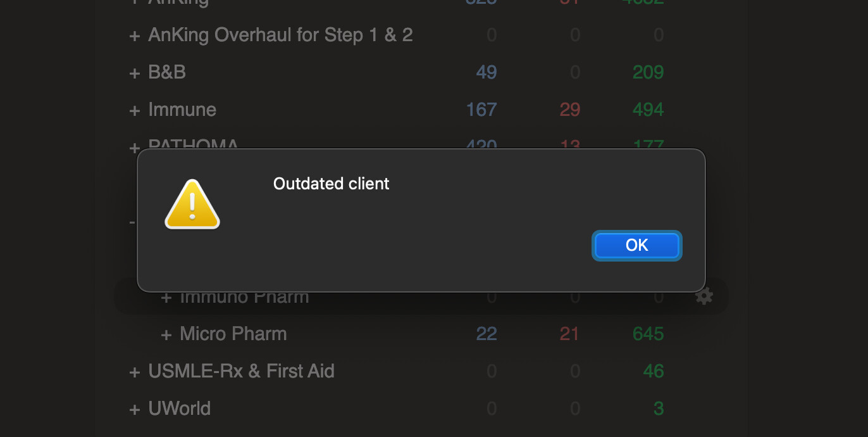The image size is (868, 437).
Task: Expand the USMLE-Rx & First Aid deck
Action: pos(134,372)
